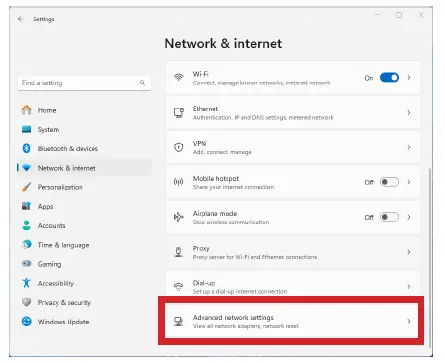The width and height of the screenshot is (445, 363).
Task: Open VPN row chevron
Action: 409,147
